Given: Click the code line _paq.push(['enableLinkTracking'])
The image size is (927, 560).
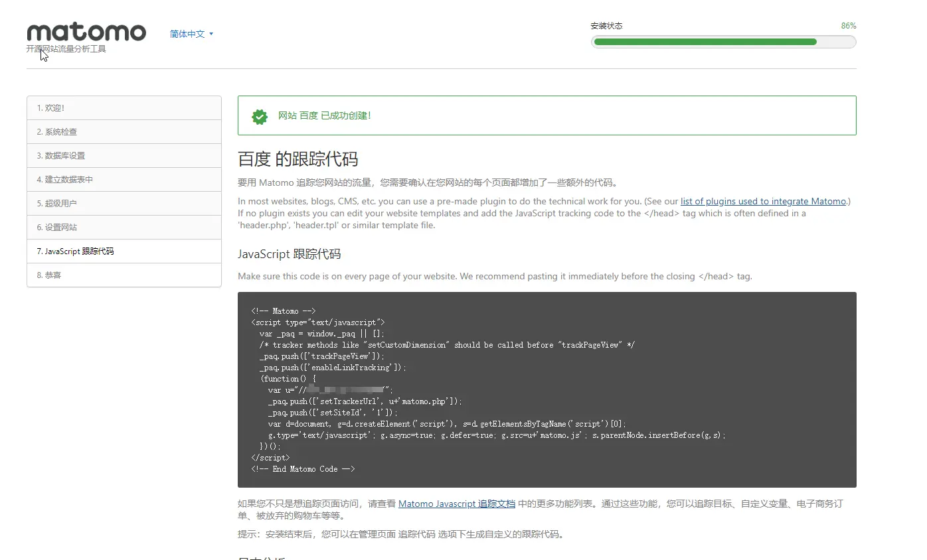Looking at the screenshot, I should [333, 368].
